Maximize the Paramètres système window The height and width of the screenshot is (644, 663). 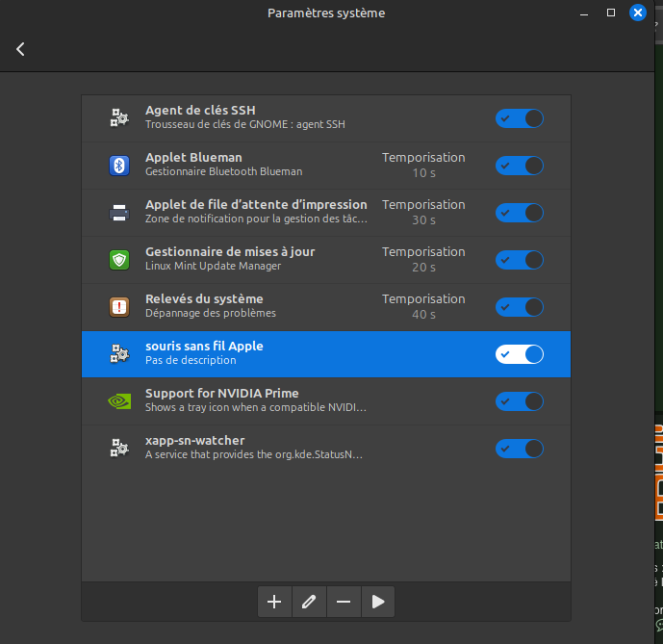tap(611, 13)
